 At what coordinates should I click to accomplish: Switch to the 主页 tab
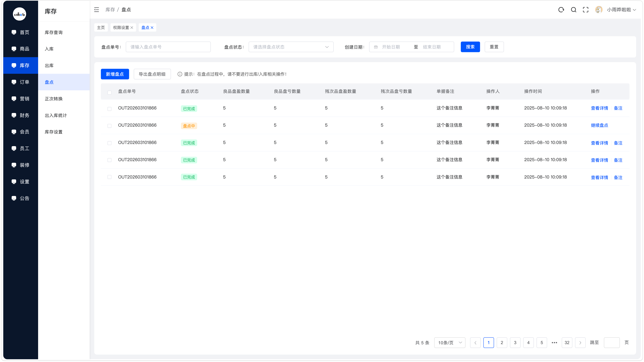(101, 28)
